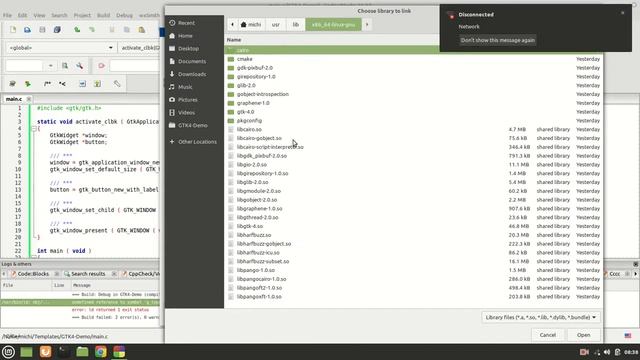Click Cut icon in Code::Blocks toolbar

coord(112,30)
